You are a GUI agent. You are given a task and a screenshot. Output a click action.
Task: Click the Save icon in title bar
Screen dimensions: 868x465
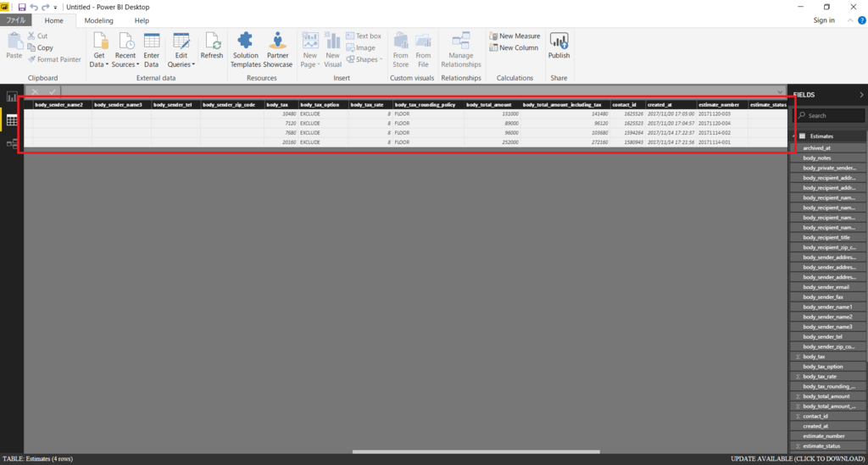pos(21,7)
